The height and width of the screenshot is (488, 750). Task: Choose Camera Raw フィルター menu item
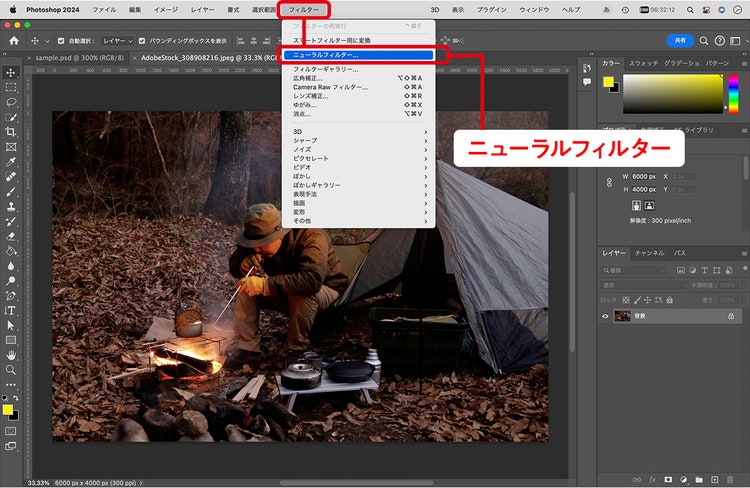[359, 87]
